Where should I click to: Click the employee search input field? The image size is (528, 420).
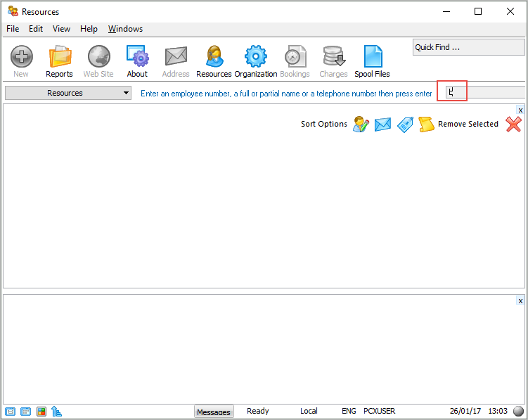coord(485,92)
